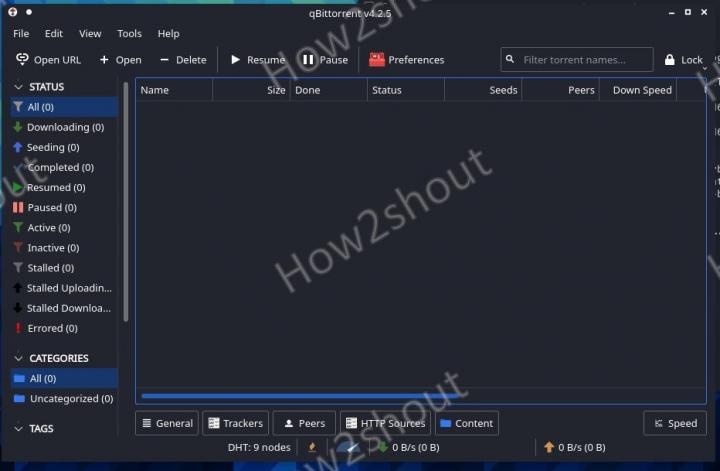Select All (0) under Categories
The width and height of the screenshot is (720, 471).
point(64,379)
